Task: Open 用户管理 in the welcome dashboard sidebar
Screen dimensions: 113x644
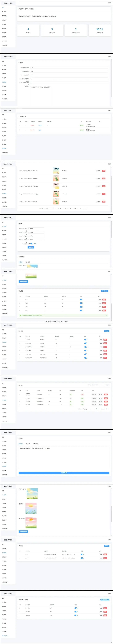Action: point(4,24)
